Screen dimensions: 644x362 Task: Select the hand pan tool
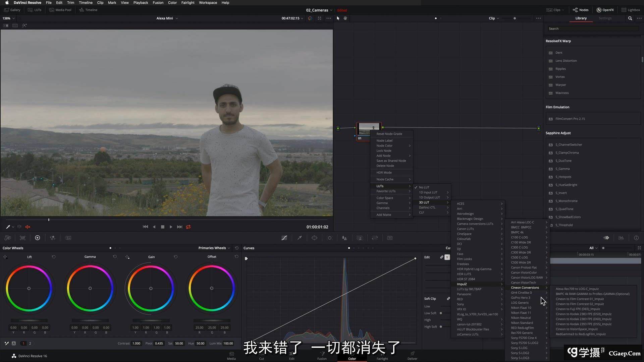(345, 18)
